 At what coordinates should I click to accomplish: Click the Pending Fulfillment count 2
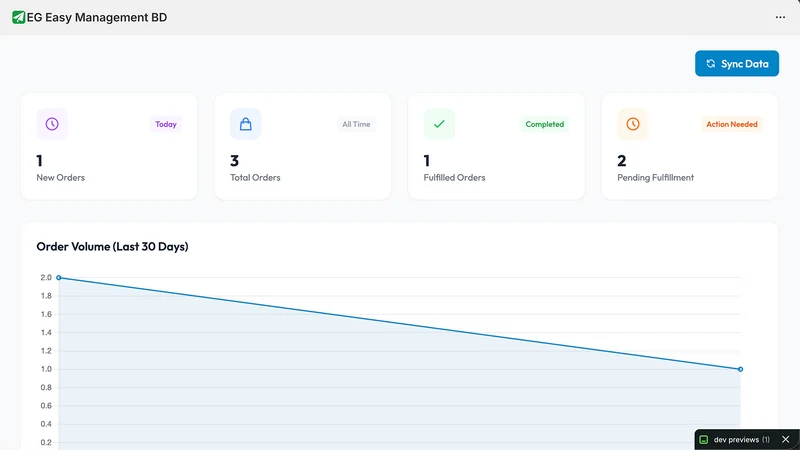(x=621, y=161)
